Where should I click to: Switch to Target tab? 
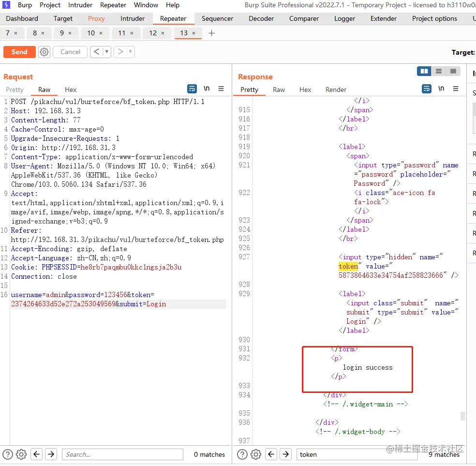[x=63, y=18]
